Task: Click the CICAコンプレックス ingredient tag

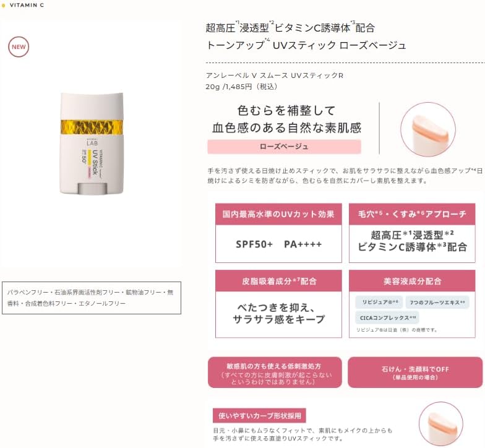Action: point(387,318)
